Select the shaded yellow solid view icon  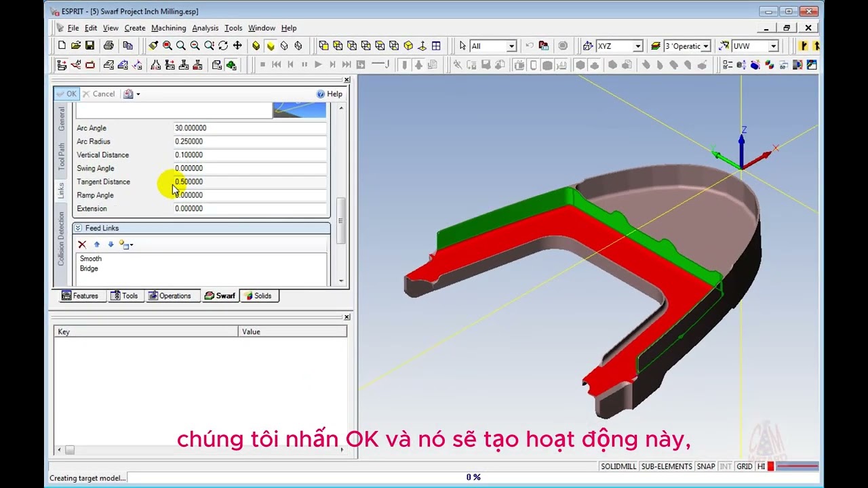point(270,45)
